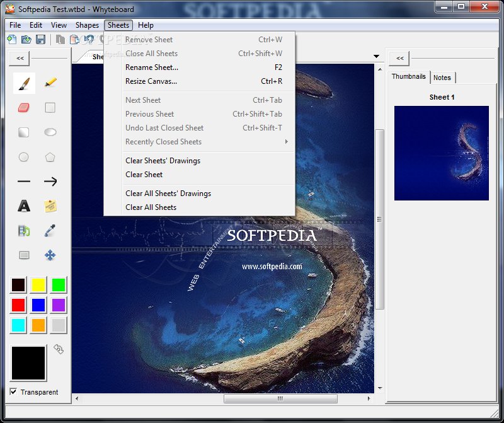Viewport: 504px width, 423px height.
Task: Select the straight Line tool
Action: pos(24,182)
